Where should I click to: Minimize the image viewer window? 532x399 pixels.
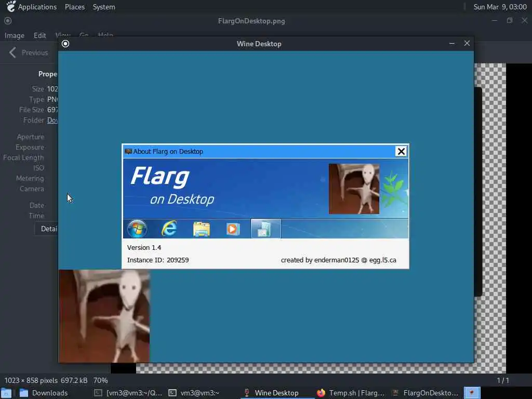495,21
